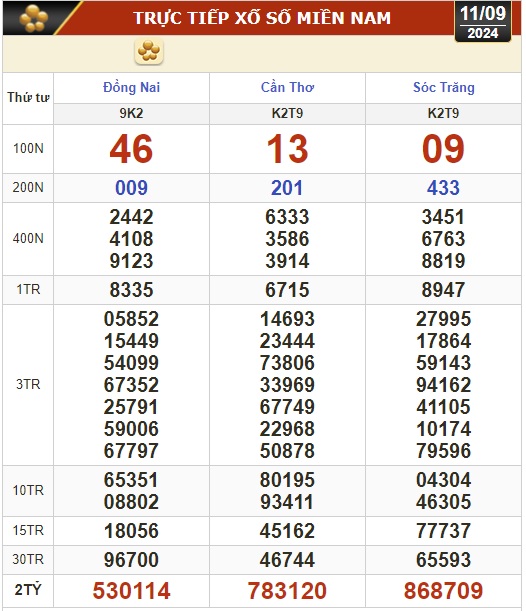Select the 2TỶ jackpot number 783120
Screen dimensions: 526x611
click(x=287, y=590)
